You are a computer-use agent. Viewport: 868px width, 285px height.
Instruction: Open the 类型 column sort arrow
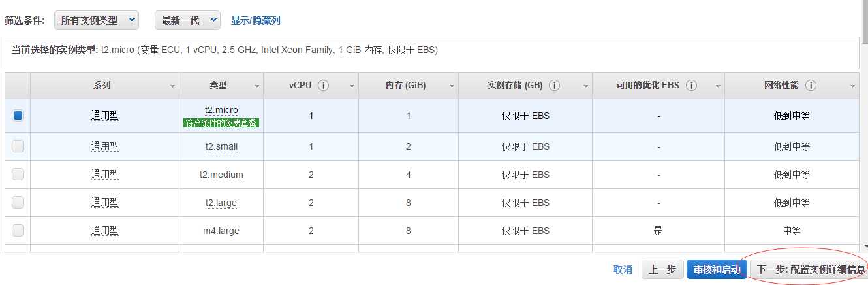(x=256, y=86)
